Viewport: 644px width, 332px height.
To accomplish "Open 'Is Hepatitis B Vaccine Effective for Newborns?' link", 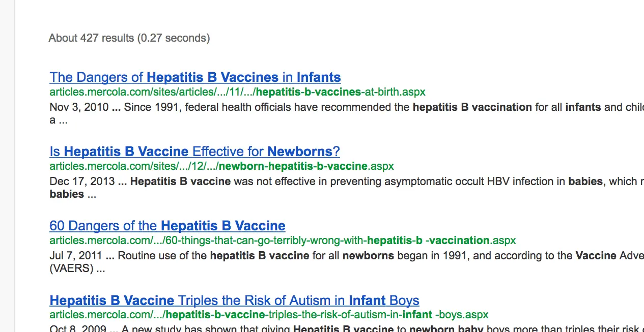I will (194, 152).
